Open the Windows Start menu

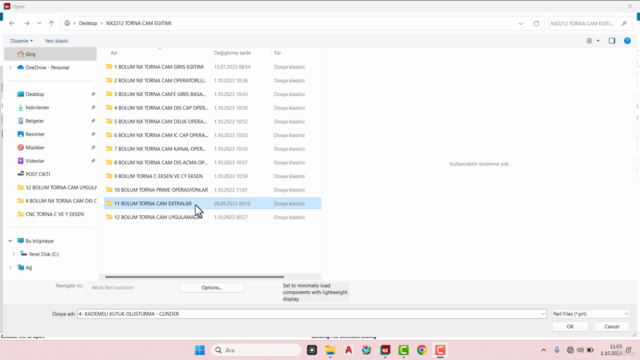click(200, 350)
